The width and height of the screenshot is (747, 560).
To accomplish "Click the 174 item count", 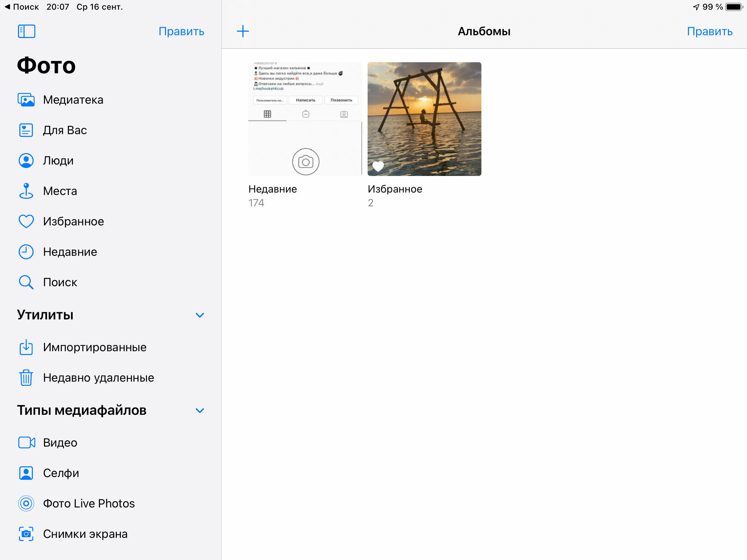I will (256, 203).
